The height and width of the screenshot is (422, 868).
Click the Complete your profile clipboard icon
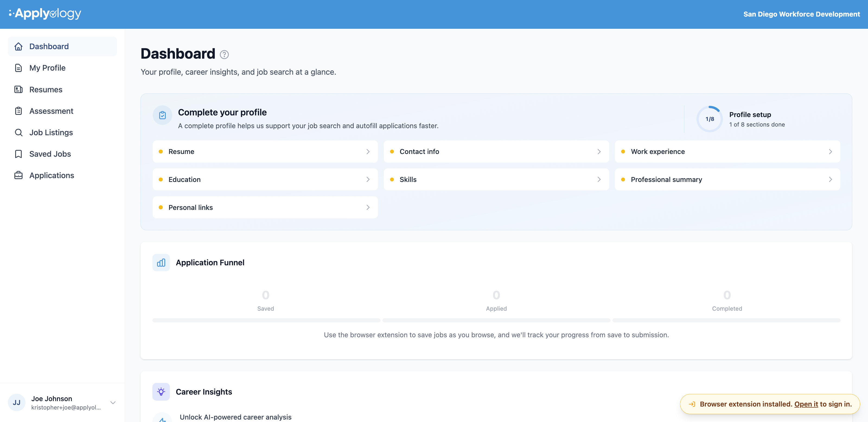[162, 115]
